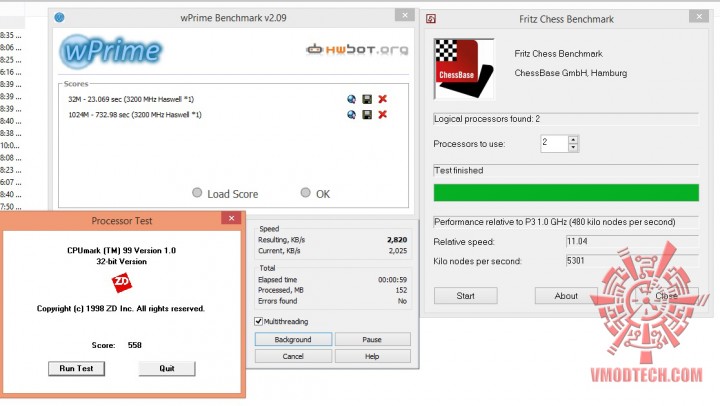Cancel the running test
This screenshot has width=720, height=406.
[x=293, y=356]
